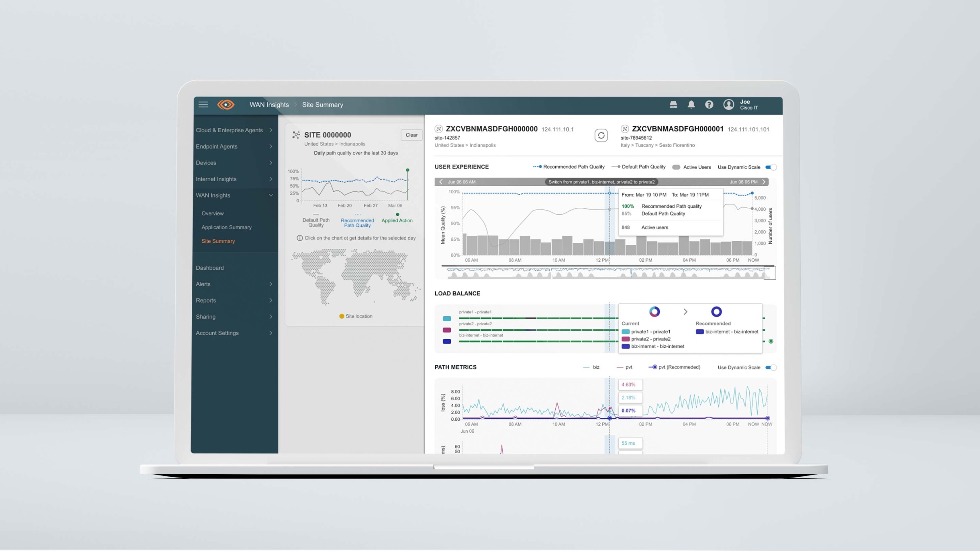Image resolution: width=980 pixels, height=551 pixels.
Task: Open Joe's user account profile icon
Action: [729, 104]
